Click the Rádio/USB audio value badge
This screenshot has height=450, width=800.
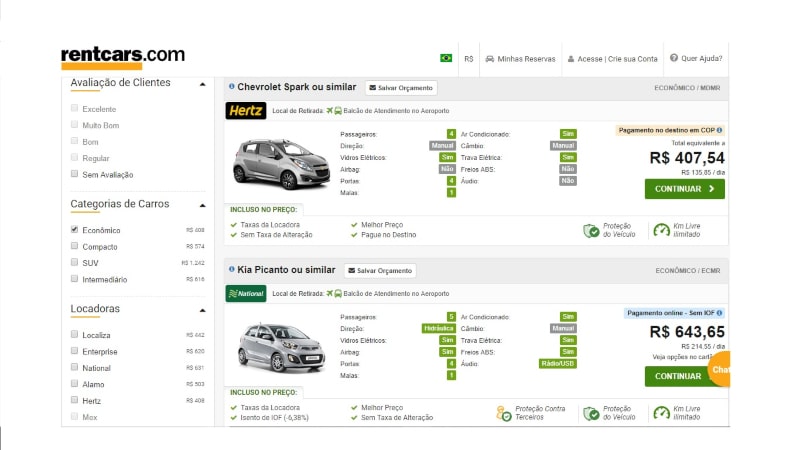(558, 364)
